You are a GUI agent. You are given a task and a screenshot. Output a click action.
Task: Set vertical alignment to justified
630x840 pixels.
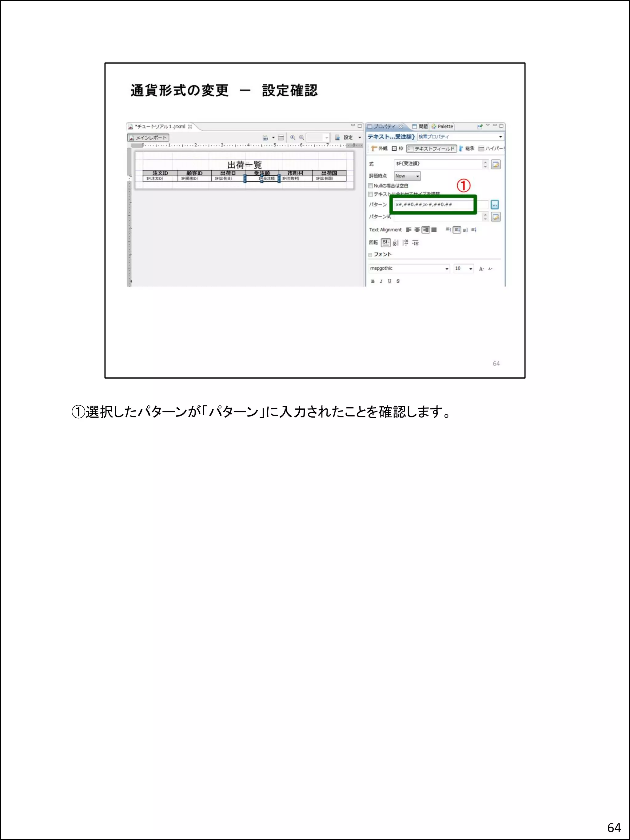[x=473, y=230]
